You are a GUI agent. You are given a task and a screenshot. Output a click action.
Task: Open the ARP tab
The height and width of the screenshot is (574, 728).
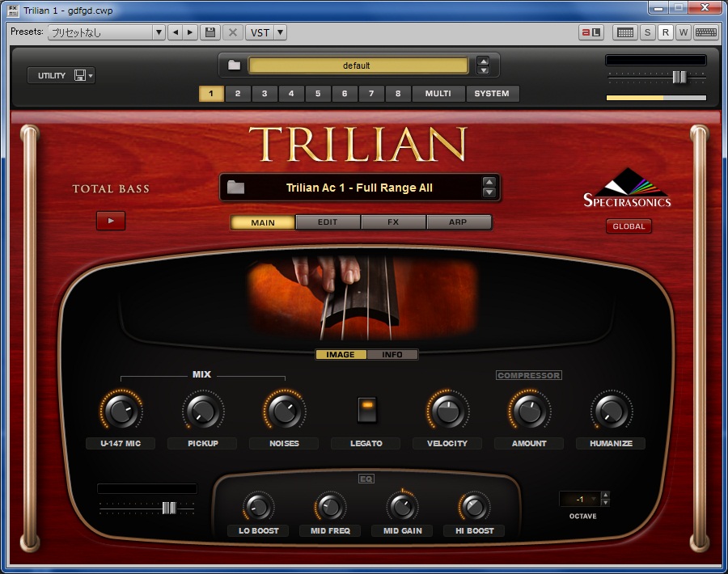459,222
